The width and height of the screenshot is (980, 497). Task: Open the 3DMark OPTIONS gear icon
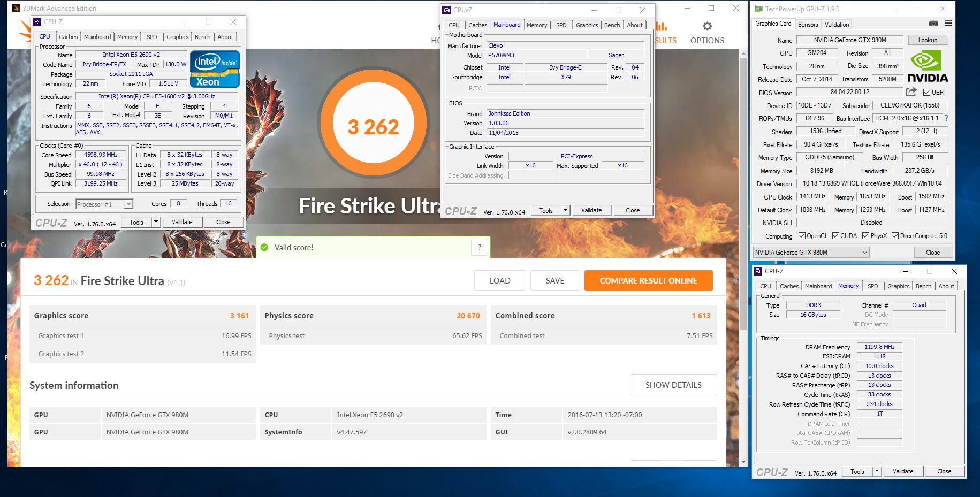point(707,26)
